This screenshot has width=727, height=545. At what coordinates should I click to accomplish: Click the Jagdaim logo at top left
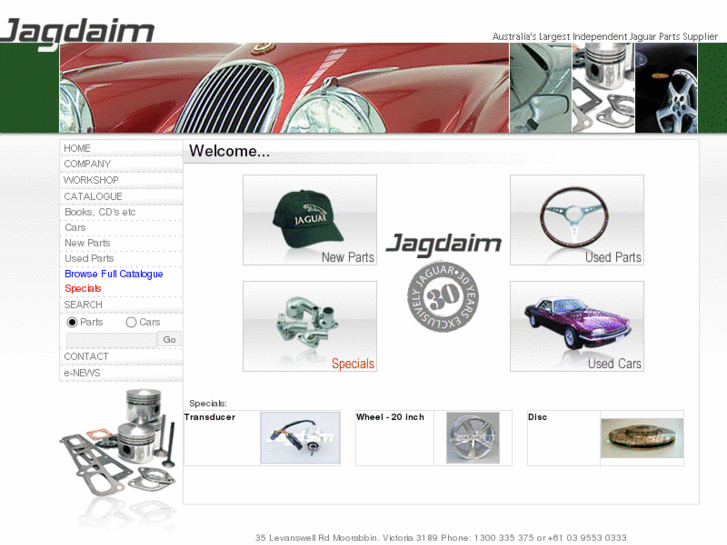pyautogui.click(x=77, y=33)
